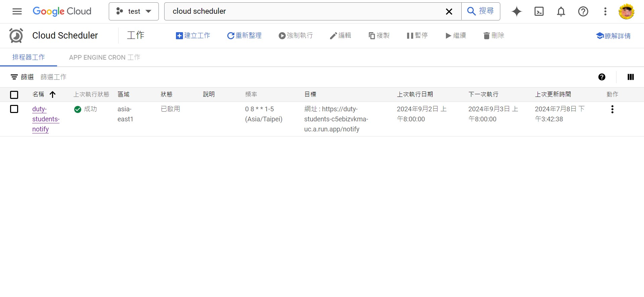Click the 區域 column header

coord(124,95)
